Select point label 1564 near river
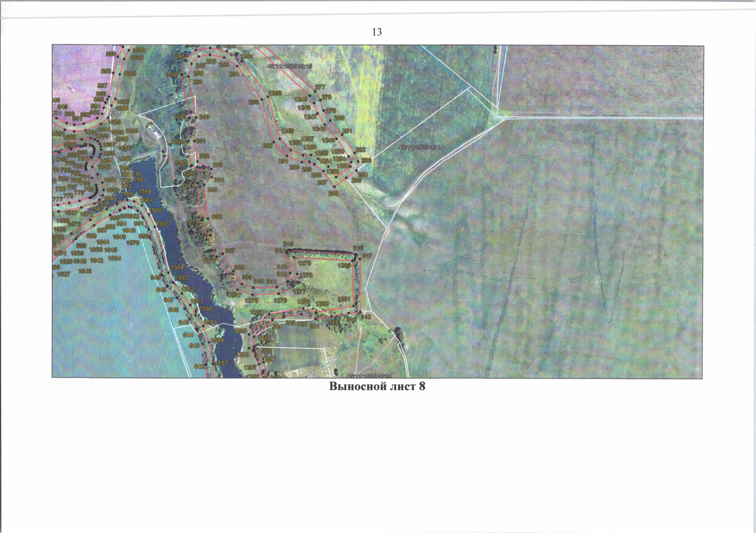Image resolution: width=756 pixels, height=533 pixels. [x=177, y=267]
